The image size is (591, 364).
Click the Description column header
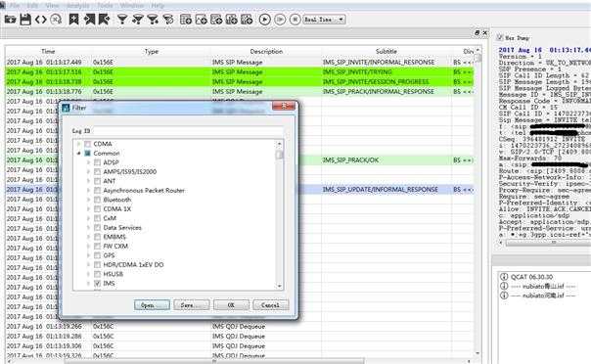point(266,51)
